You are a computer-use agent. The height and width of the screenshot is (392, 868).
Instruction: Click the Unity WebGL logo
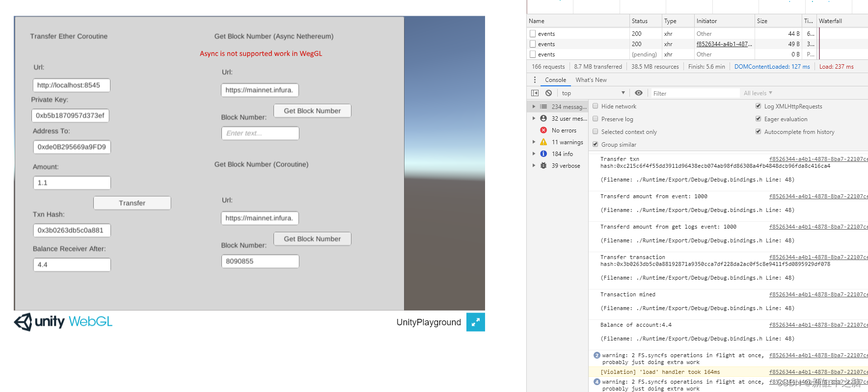(x=63, y=322)
